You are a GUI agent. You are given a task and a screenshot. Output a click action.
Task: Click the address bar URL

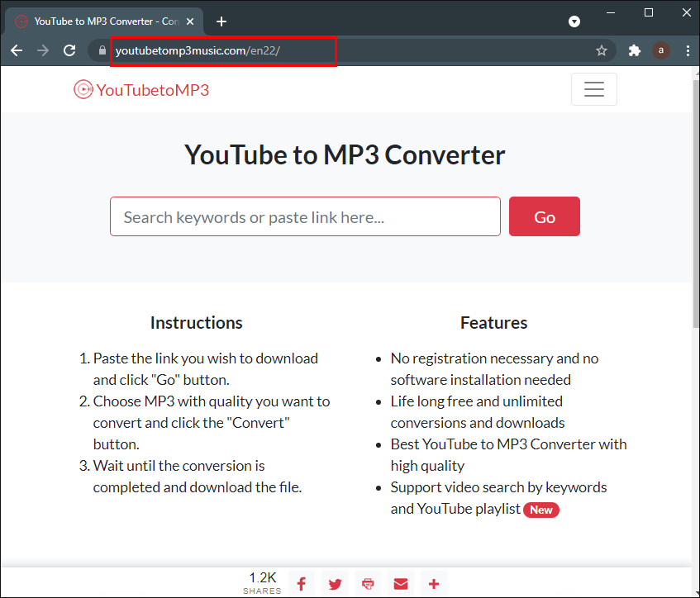point(198,51)
